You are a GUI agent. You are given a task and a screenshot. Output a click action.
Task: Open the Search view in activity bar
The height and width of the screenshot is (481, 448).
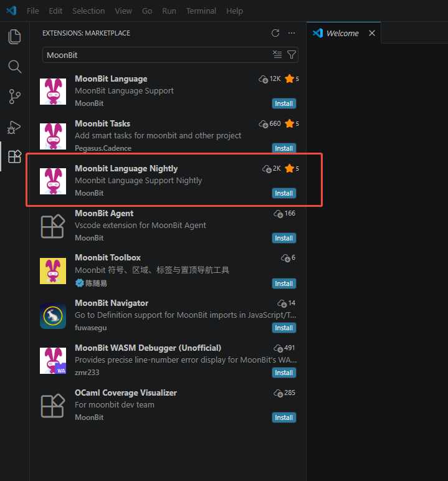point(14,66)
